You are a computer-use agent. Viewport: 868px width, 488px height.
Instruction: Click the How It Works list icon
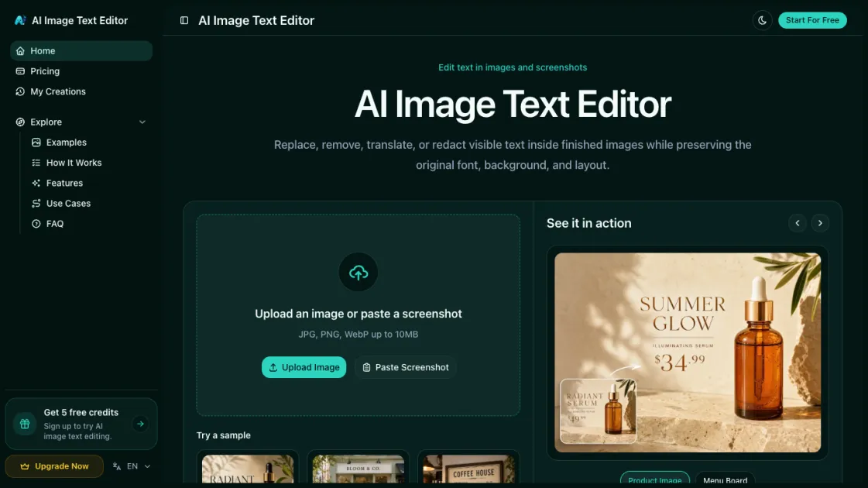click(x=36, y=163)
